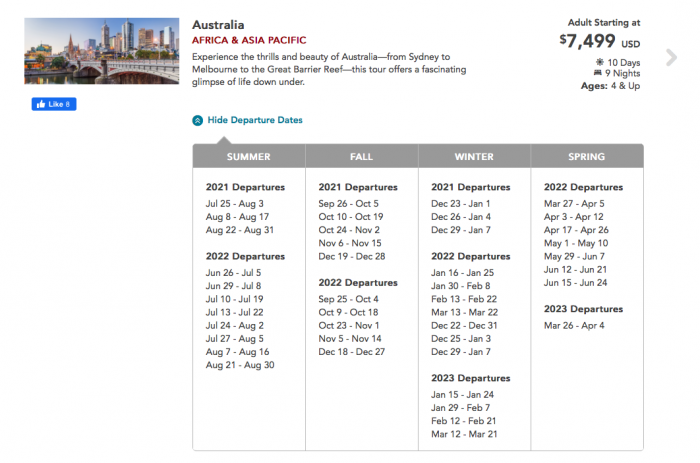Choose the Jul 25 - Aug 3 departure
This screenshot has width=700, height=463.
click(234, 203)
